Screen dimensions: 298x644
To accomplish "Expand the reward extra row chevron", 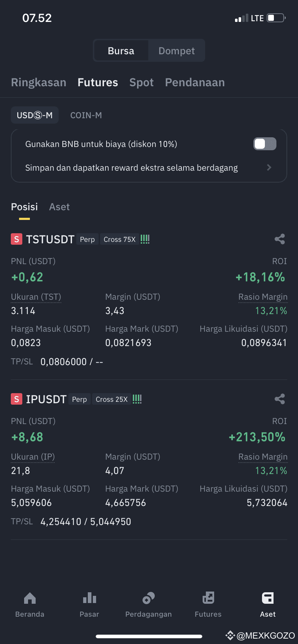I will pyautogui.click(x=269, y=167).
